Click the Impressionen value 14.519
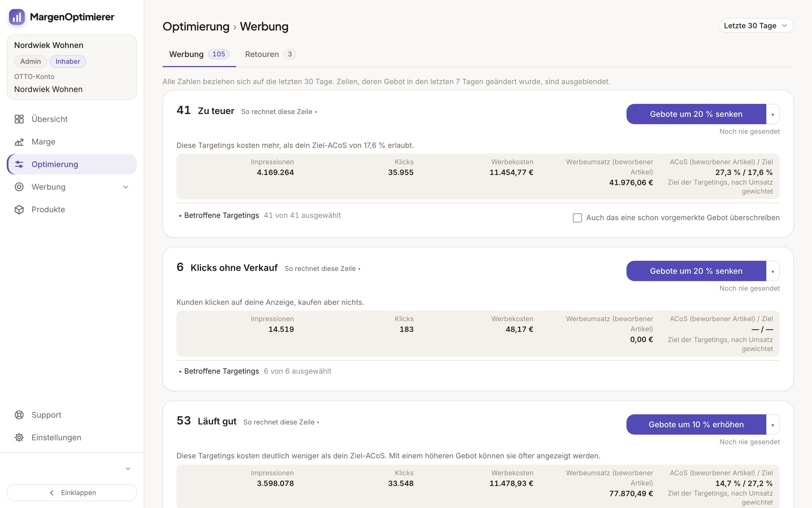 pyautogui.click(x=281, y=329)
